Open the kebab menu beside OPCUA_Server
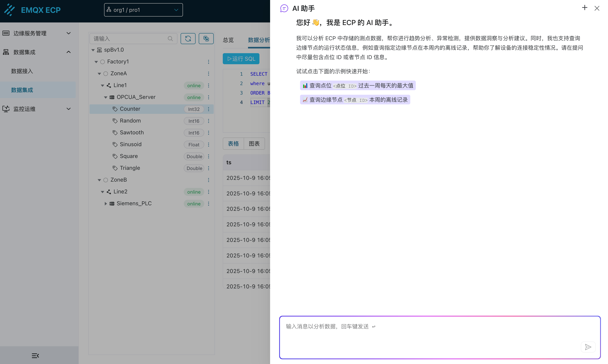608x364 pixels. [x=209, y=97]
